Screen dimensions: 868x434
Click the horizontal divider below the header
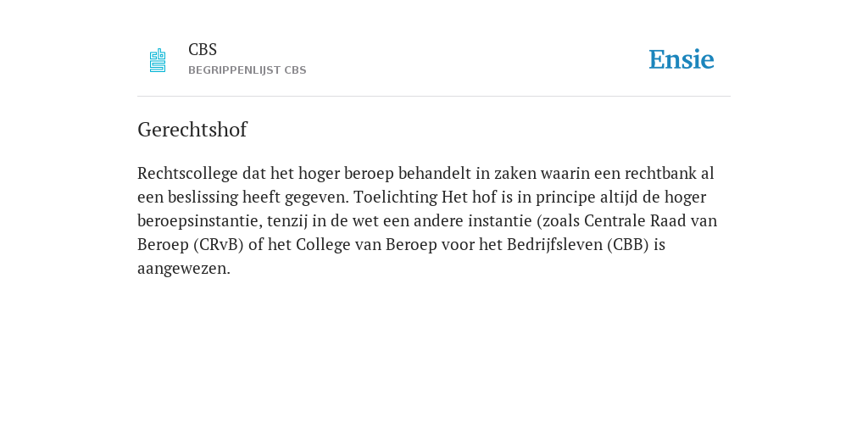coord(434,97)
